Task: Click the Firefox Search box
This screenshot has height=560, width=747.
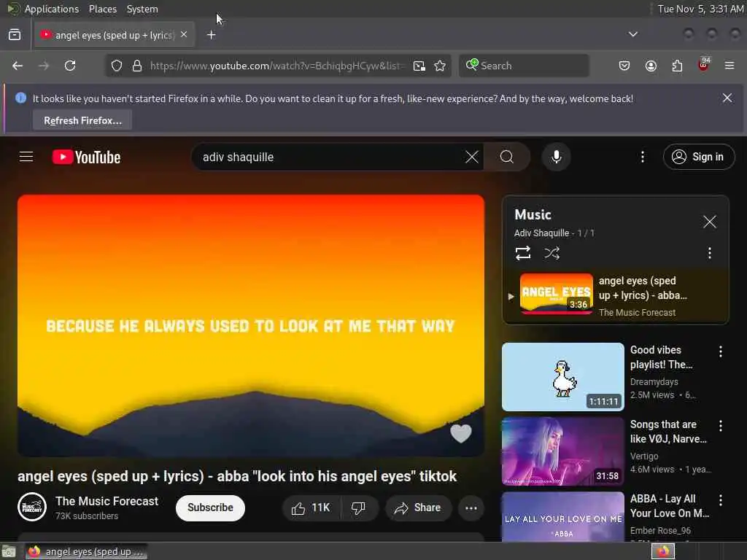Action: pyautogui.click(x=524, y=66)
